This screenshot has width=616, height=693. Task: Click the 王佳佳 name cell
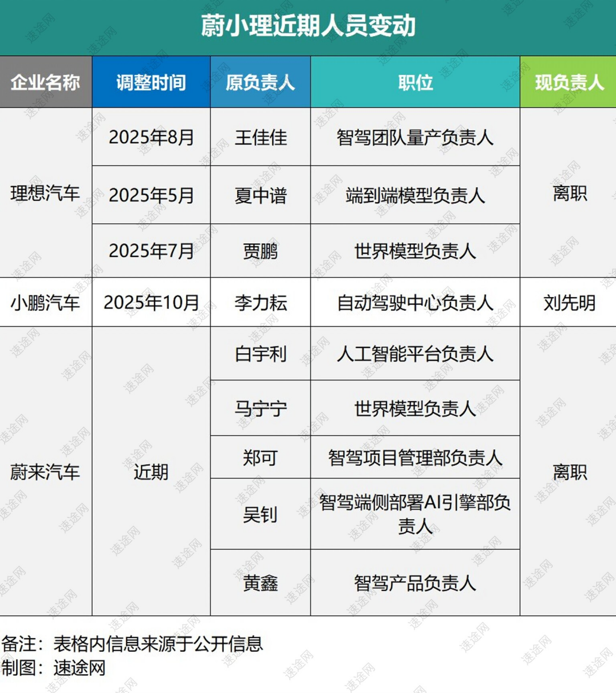coord(260,137)
